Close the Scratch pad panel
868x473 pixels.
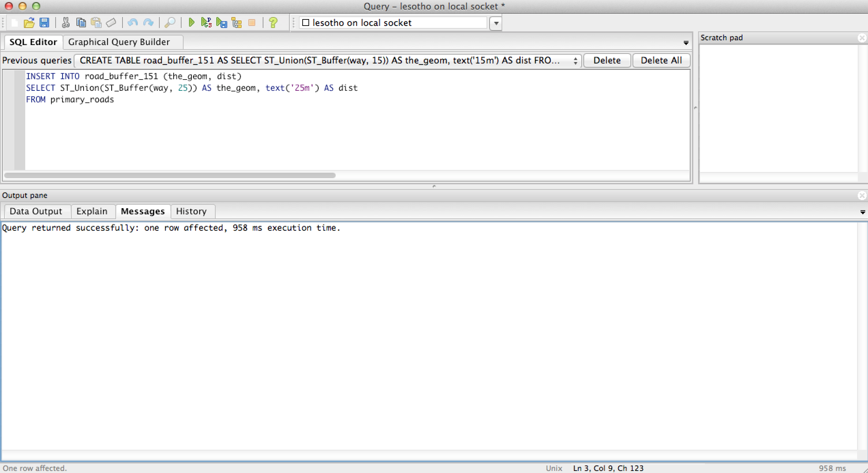point(862,38)
